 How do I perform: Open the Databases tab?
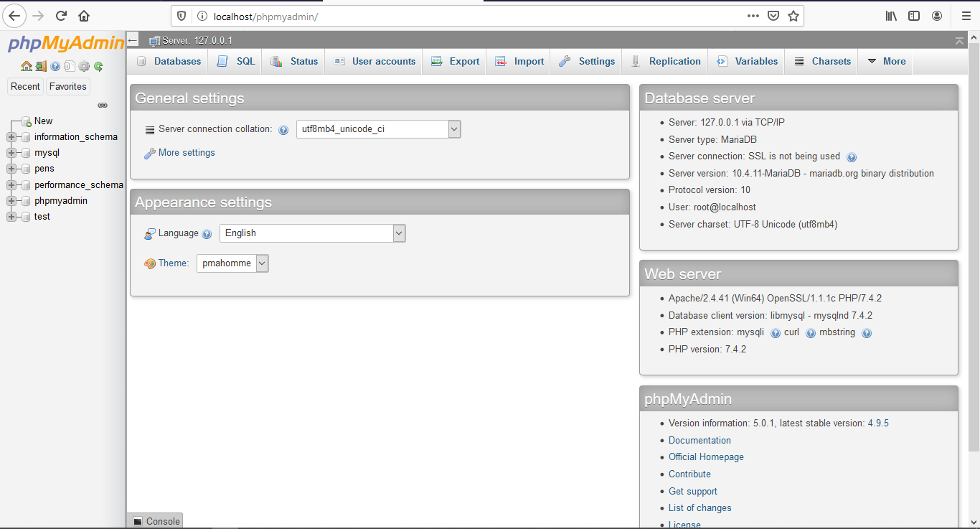[169, 62]
